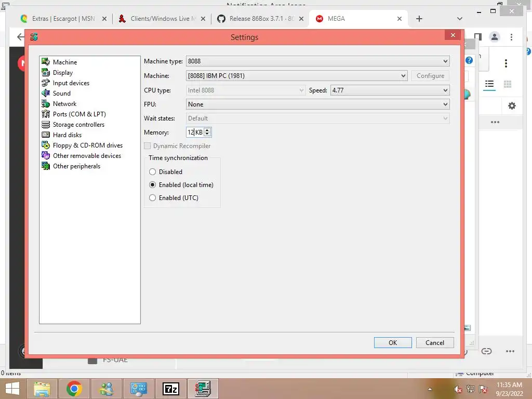Close the Extras | Escargot tab
Image resolution: width=532 pixels, height=399 pixels.
click(104, 19)
